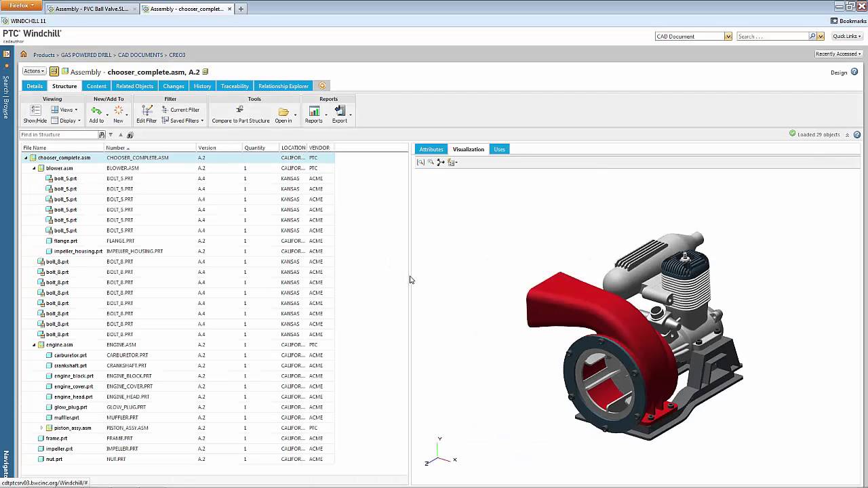Click the customize tabs icon after Relationship Explorer

(322, 86)
